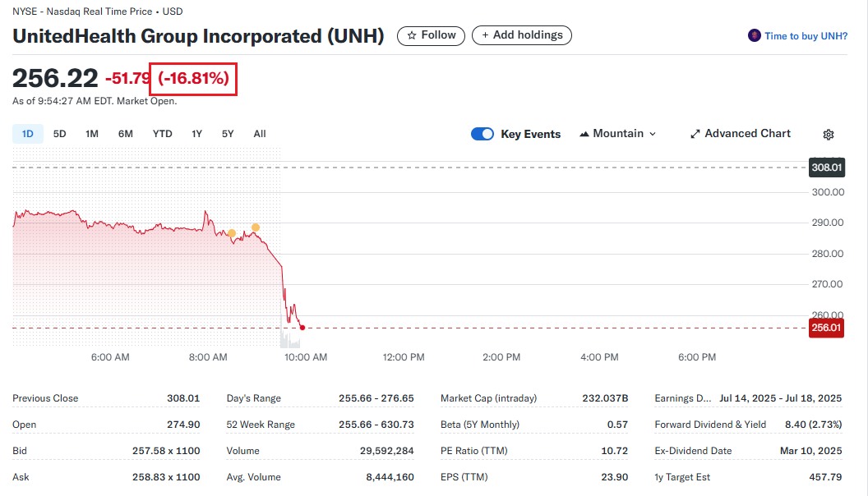Screen dimensions: 868x496
Task: Select the All time range
Action: pyautogui.click(x=260, y=134)
